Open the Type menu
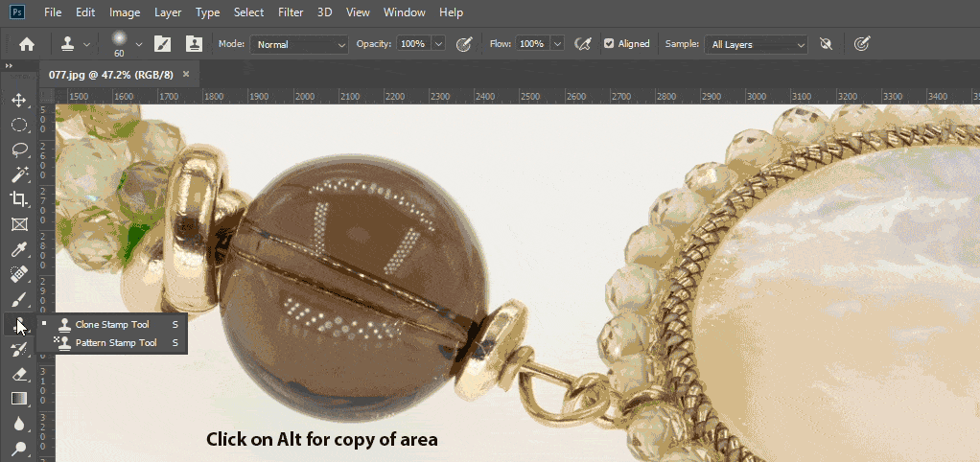 tap(207, 12)
